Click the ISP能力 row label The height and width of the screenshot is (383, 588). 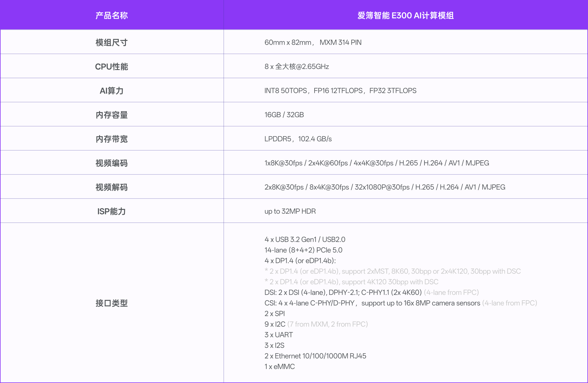click(x=111, y=211)
